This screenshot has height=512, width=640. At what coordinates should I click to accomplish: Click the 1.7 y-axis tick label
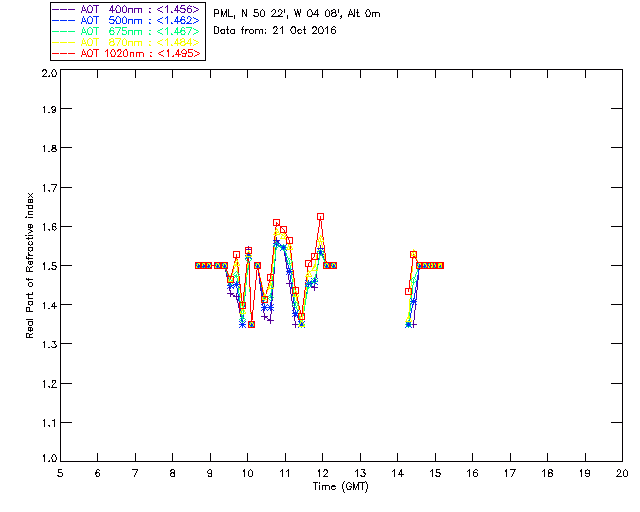[49, 188]
